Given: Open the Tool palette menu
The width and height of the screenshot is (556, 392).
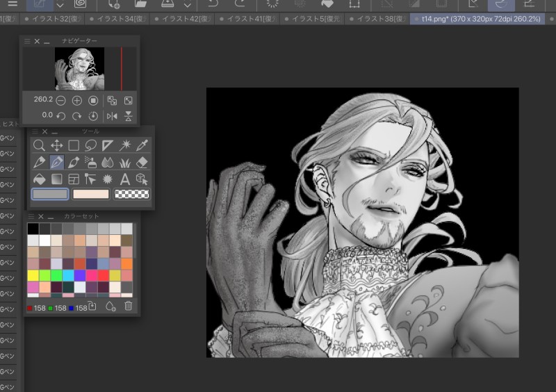Looking at the screenshot, I should [x=35, y=131].
